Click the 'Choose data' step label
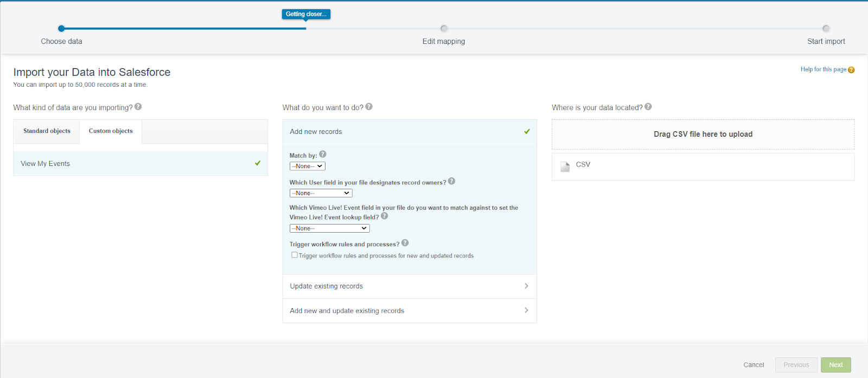The height and width of the screenshot is (378, 868). point(61,41)
